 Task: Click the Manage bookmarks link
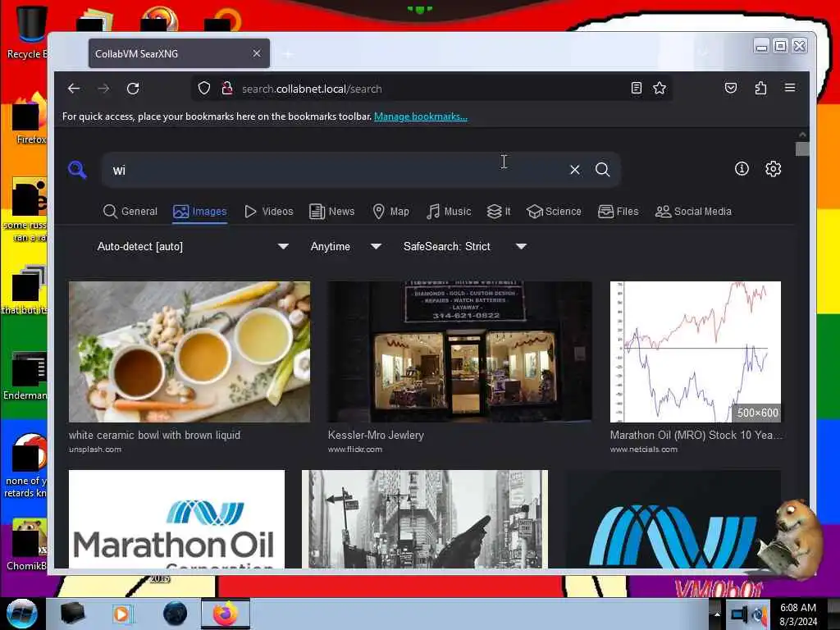421,116
